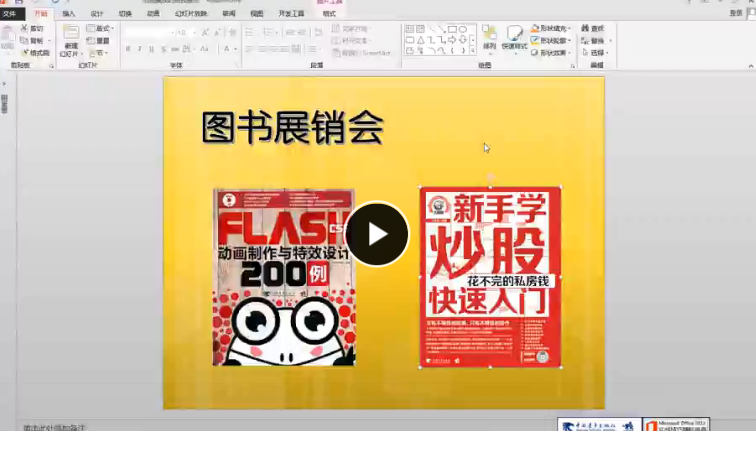The width and height of the screenshot is (756, 454).
Task: Toggle Underline formatting
Action: click(x=151, y=49)
